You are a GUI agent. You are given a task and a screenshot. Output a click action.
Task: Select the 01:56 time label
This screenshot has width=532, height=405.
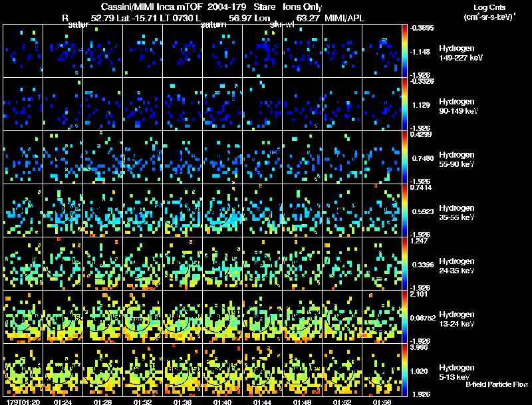tap(382, 402)
